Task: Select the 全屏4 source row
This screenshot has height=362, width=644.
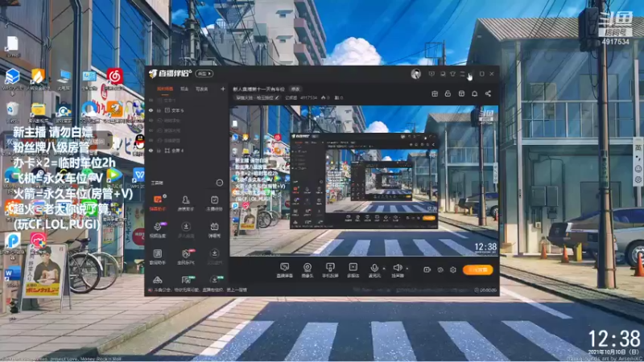Action: pyautogui.click(x=187, y=150)
